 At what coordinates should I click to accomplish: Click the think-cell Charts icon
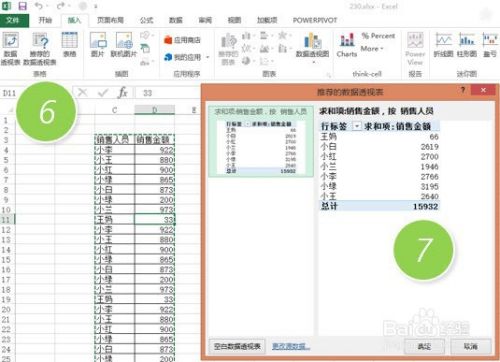347,45
